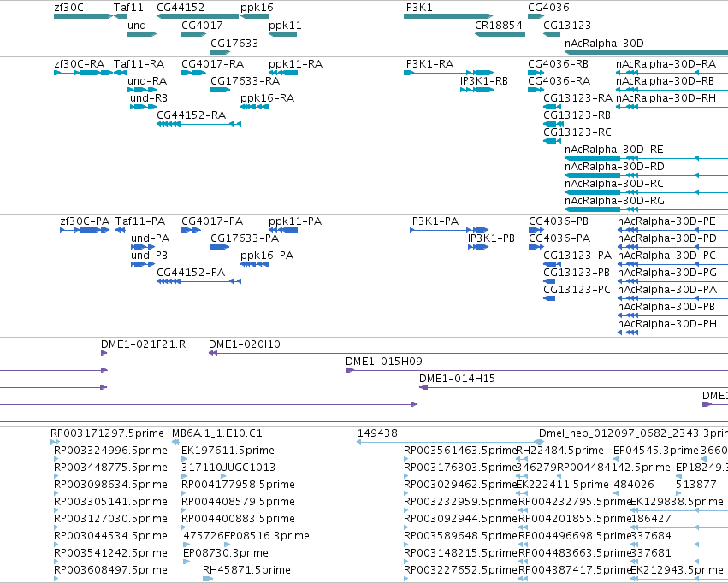Click the RP004387417.5prime label
Screen dimensions: 728x583
click(x=575, y=570)
